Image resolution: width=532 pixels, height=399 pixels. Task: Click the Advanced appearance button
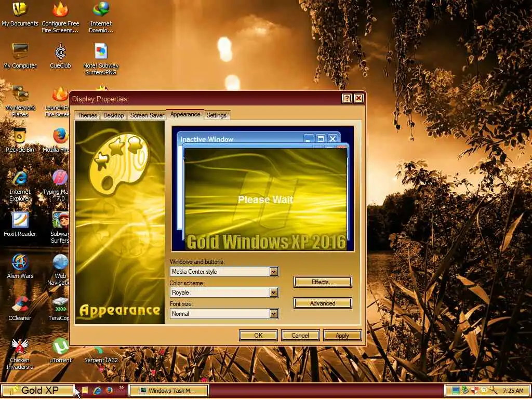323,303
